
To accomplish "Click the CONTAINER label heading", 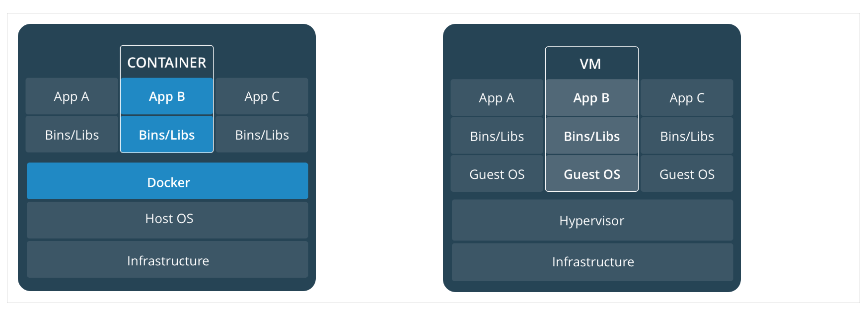I will click(167, 63).
